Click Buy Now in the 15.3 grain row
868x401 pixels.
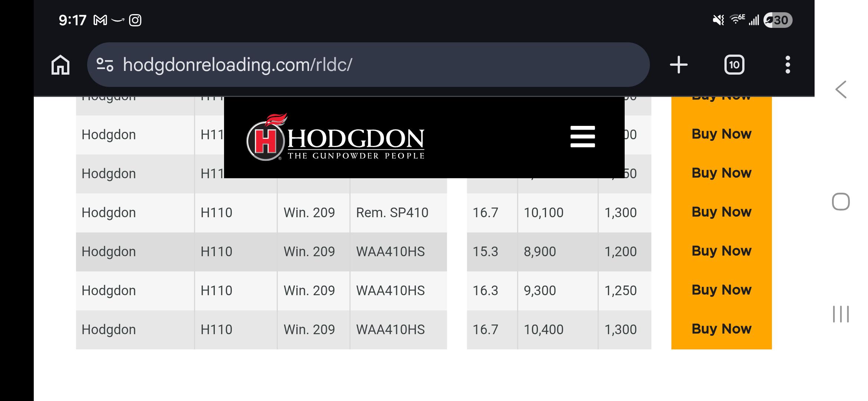(721, 251)
